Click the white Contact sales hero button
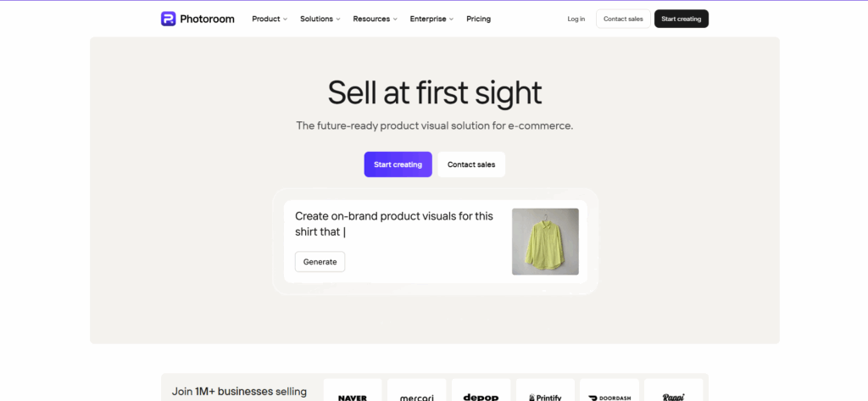Screen dimensions: 868x401 [471, 164]
